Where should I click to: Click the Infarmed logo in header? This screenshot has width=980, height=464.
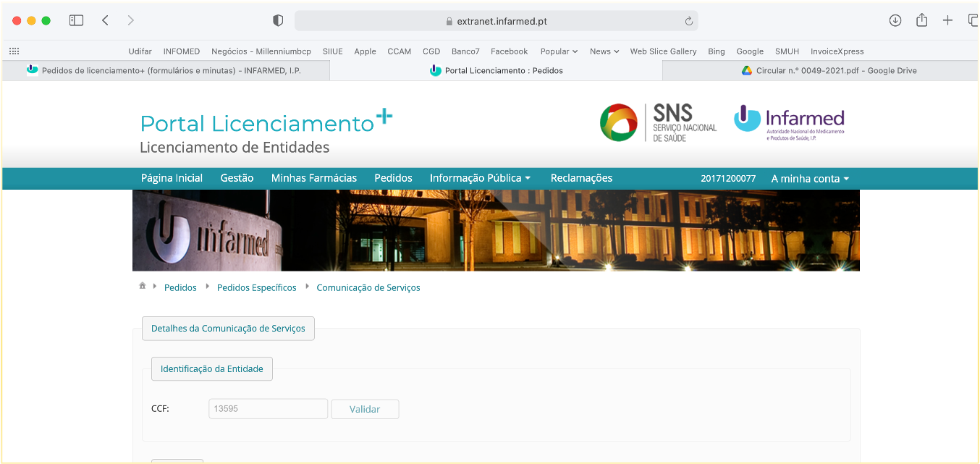click(x=789, y=123)
